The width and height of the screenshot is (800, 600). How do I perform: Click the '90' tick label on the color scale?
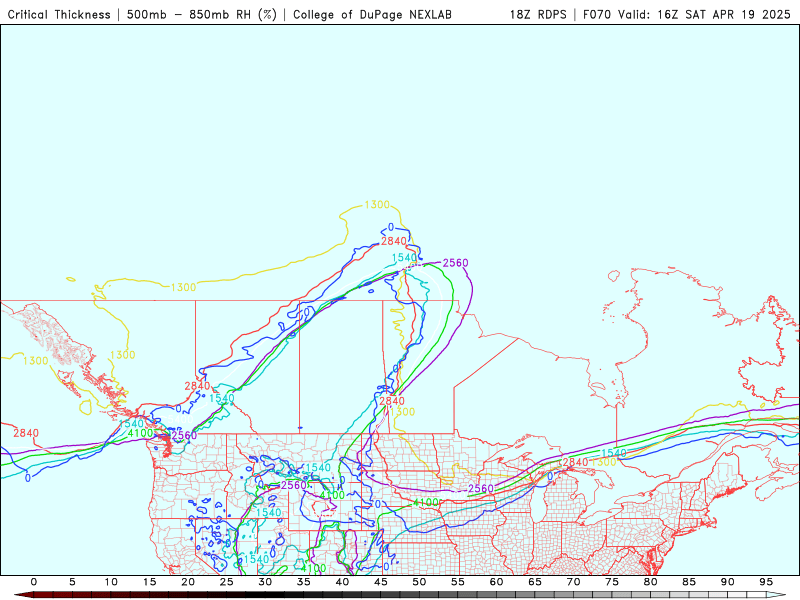tap(727, 582)
